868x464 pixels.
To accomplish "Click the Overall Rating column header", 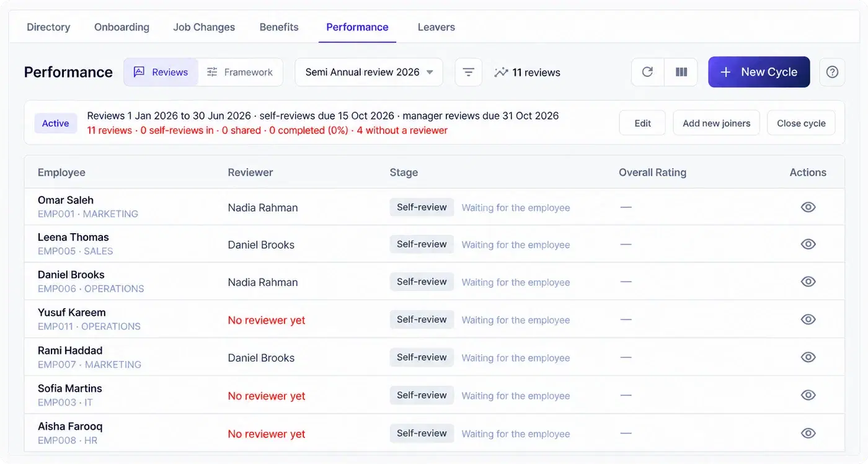I will click(x=652, y=172).
